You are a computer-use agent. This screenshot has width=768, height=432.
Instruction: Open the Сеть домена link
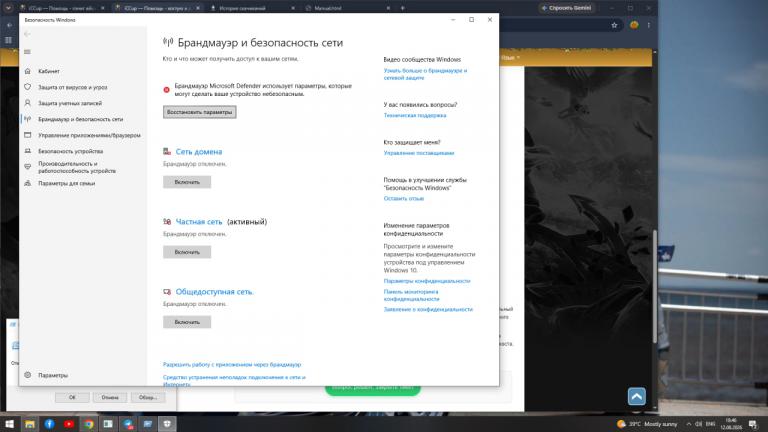pyautogui.click(x=199, y=152)
